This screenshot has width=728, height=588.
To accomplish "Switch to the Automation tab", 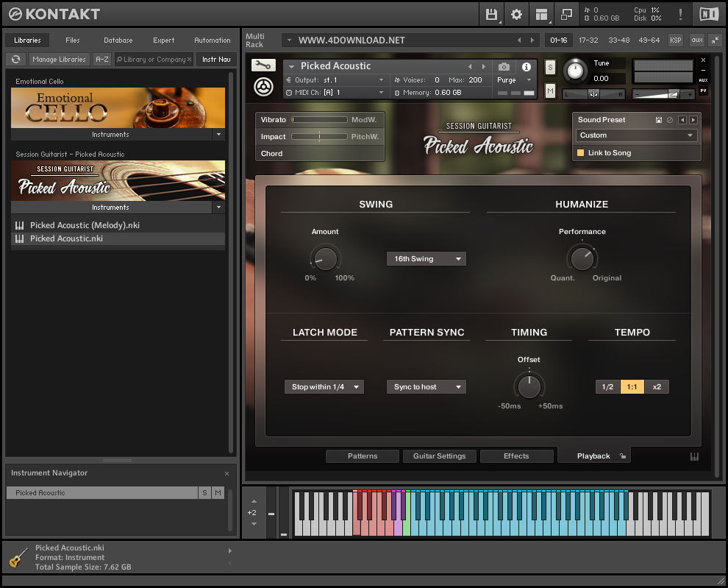I will pos(213,40).
